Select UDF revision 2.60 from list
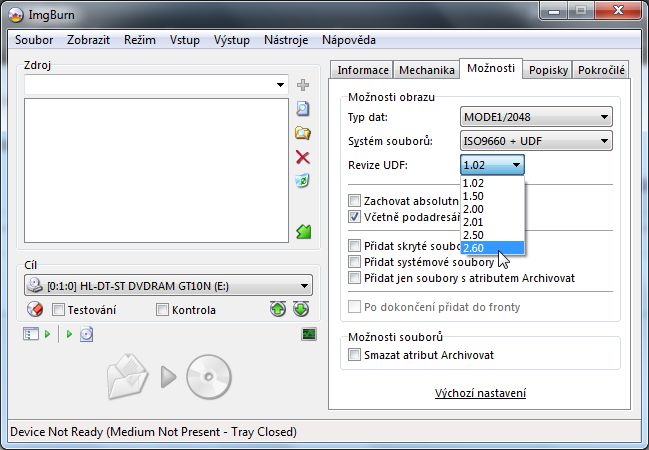The height and width of the screenshot is (450, 649). click(x=493, y=248)
